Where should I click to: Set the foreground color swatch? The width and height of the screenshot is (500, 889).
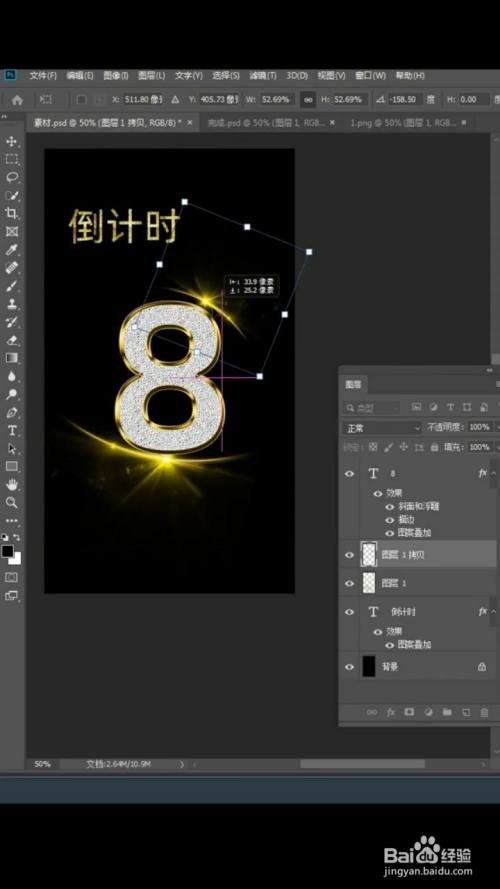(x=8, y=551)
